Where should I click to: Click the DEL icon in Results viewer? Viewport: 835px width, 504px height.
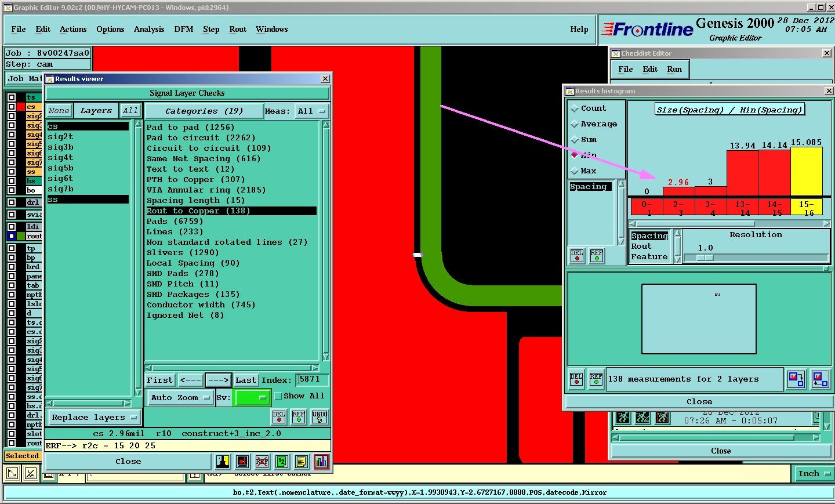coord(279,416)
